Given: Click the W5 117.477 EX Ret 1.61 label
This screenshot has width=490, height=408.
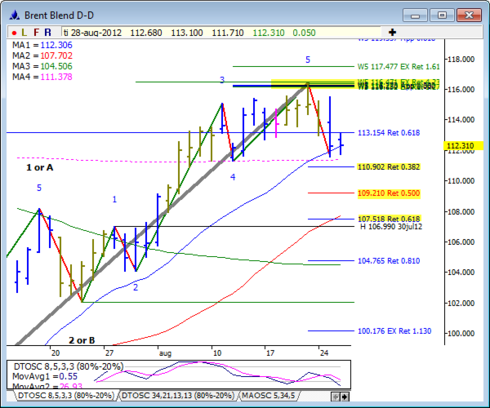Looking at the screenshot, I should tap(399, 67).
